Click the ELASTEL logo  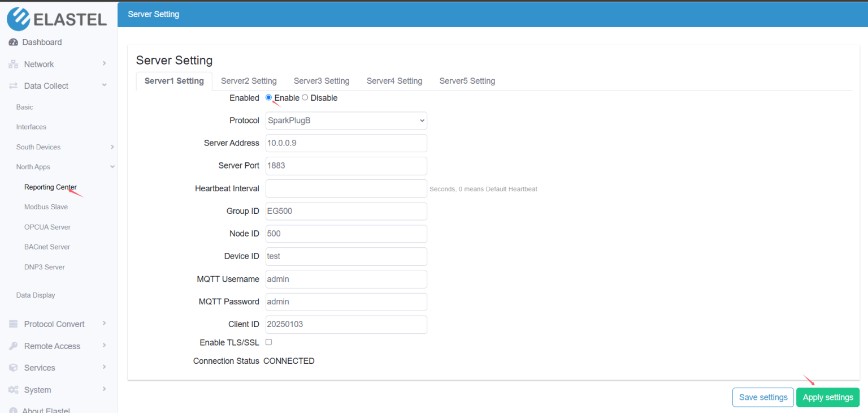(x=57, y=19)
